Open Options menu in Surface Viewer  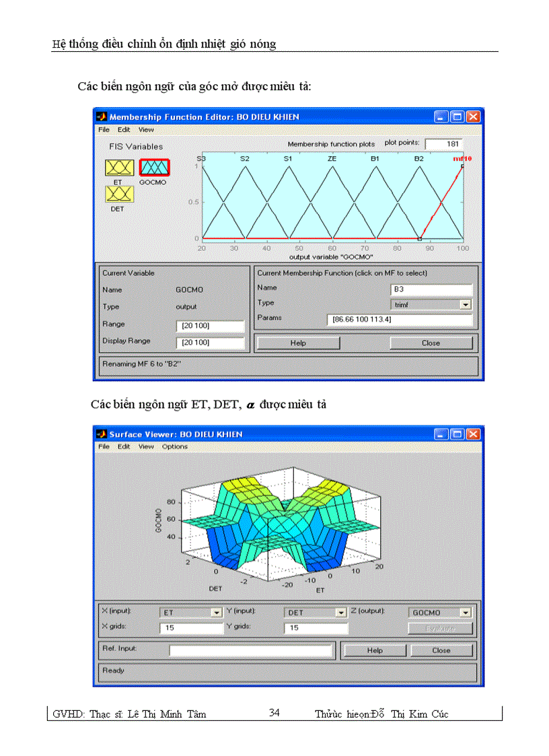coord(175,446)
